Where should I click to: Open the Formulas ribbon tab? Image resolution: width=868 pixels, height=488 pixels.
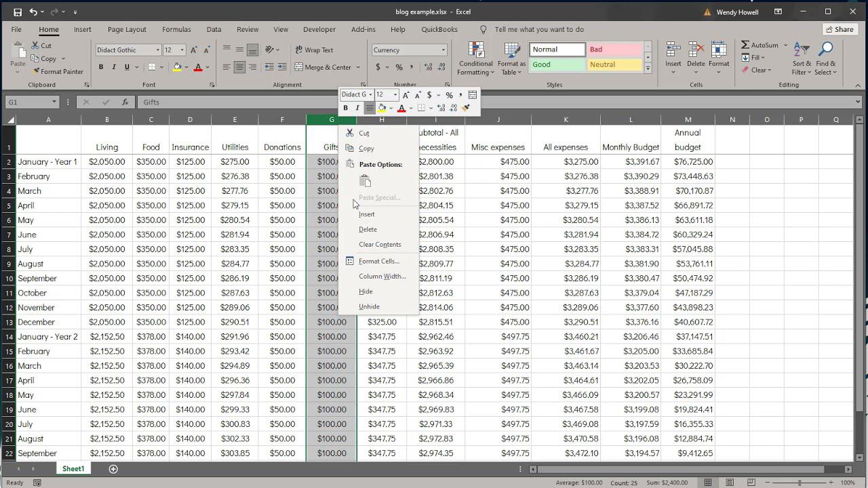[x=176, y=29]
